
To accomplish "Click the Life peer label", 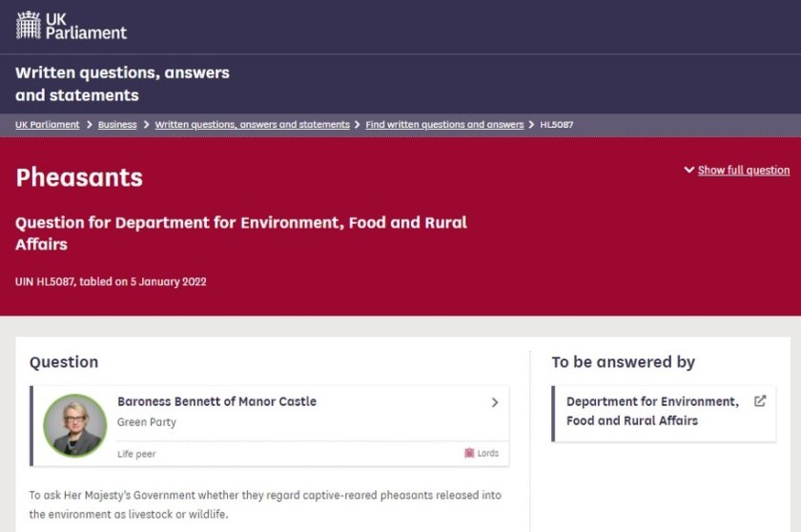I will (x=136, y=454).
